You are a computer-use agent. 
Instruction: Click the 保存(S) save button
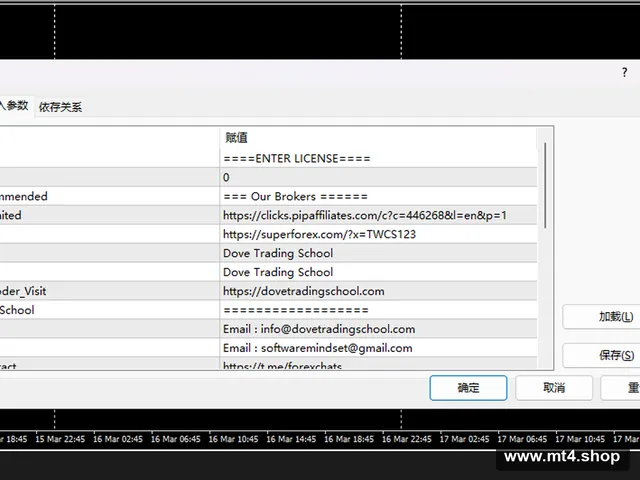[x=601, y=355]
